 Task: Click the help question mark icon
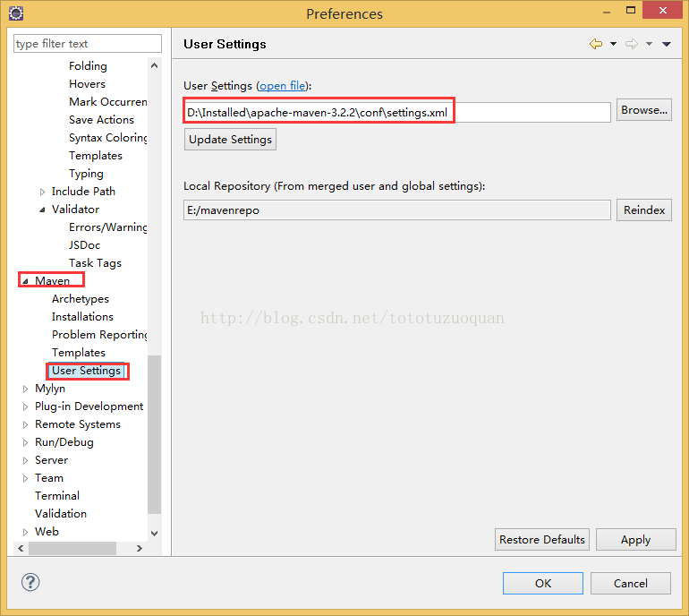tap(30, 583)
